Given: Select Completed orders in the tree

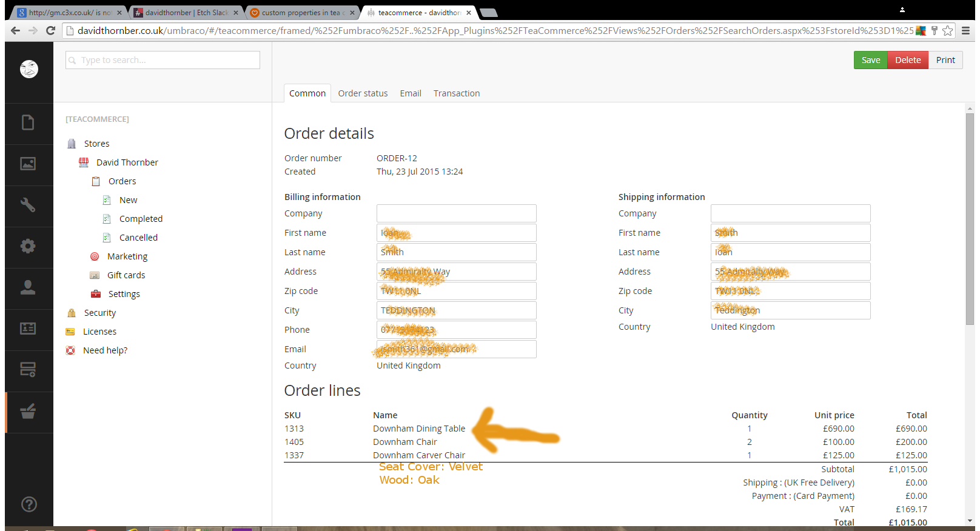Looking at the screenshot, I should pyautogui.click(x=141, y=219).
